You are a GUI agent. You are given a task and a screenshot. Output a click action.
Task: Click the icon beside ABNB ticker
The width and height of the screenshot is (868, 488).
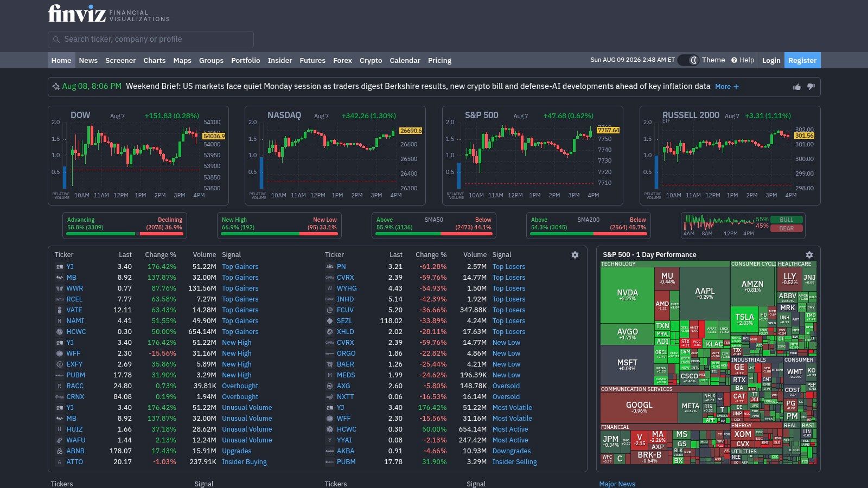pos(60,451)
